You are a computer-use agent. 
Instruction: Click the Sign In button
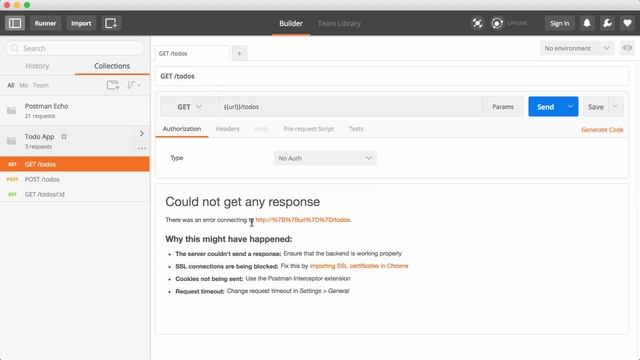point(560,23)
